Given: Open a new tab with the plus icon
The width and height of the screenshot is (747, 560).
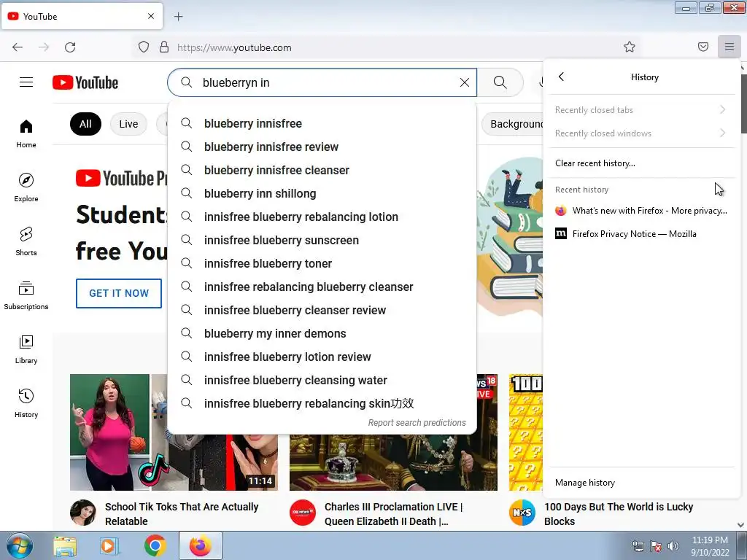Looking at the screenshot, I should click(x=178, y=17).
